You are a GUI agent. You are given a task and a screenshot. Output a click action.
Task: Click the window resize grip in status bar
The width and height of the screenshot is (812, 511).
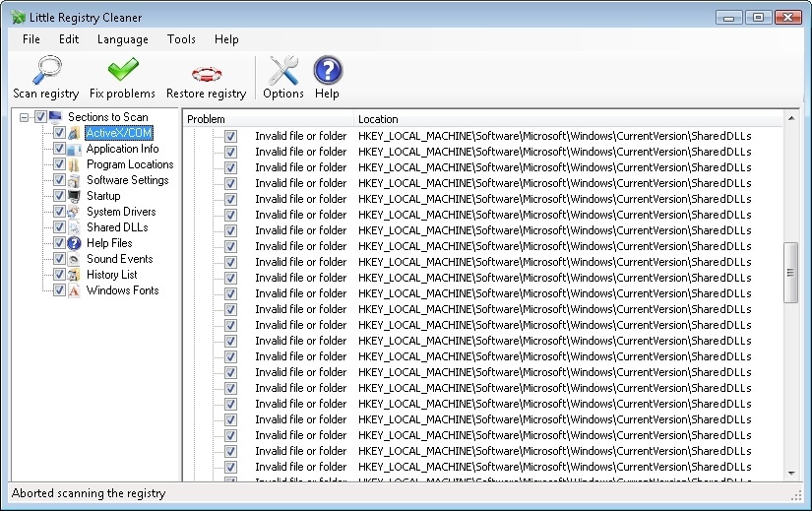[x=796, y=495]
